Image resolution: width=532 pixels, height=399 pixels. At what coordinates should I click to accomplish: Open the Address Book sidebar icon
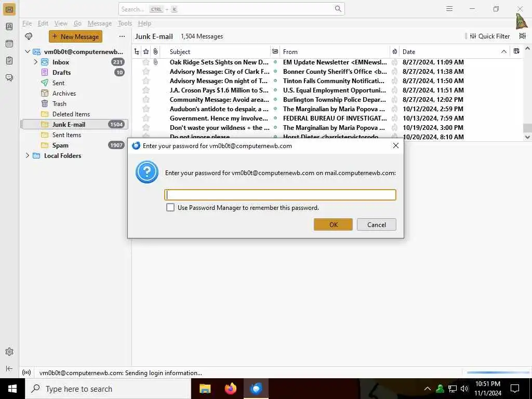point(9,26)
